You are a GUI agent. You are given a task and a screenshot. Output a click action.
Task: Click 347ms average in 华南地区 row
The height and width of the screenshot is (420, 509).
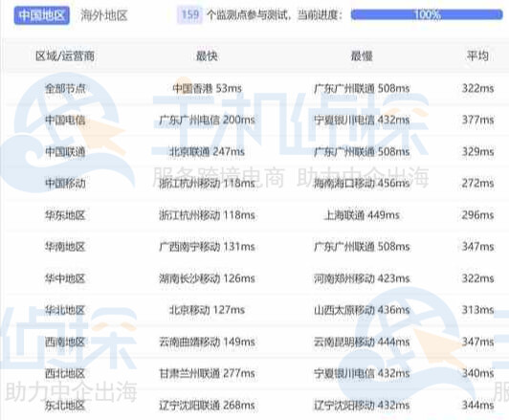point(477,247)
